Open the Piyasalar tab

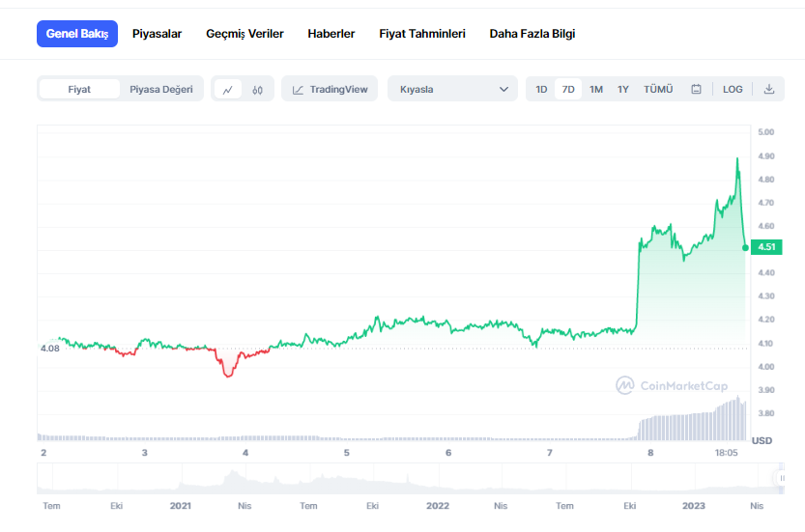pyautogui.click(x=157, y=34)
